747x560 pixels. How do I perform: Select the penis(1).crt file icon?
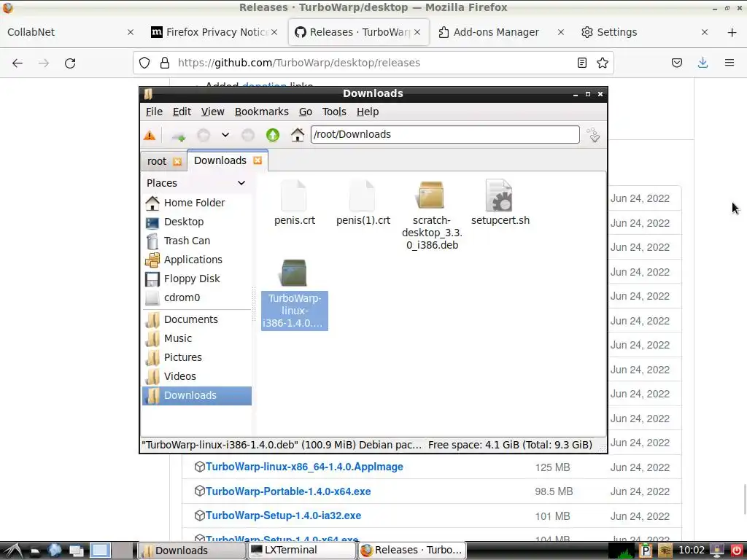(x=363, y=195)
